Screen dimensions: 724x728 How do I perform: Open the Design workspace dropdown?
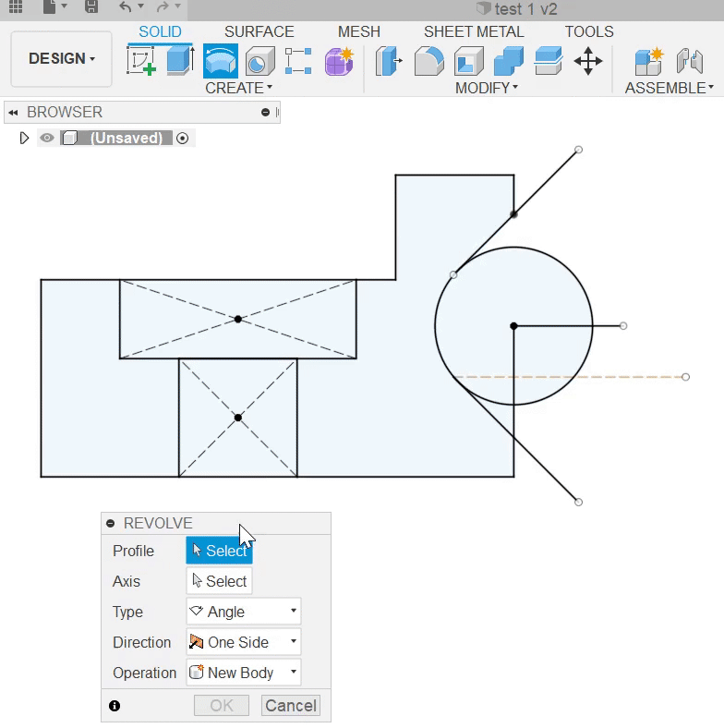(x=62, y=58)
